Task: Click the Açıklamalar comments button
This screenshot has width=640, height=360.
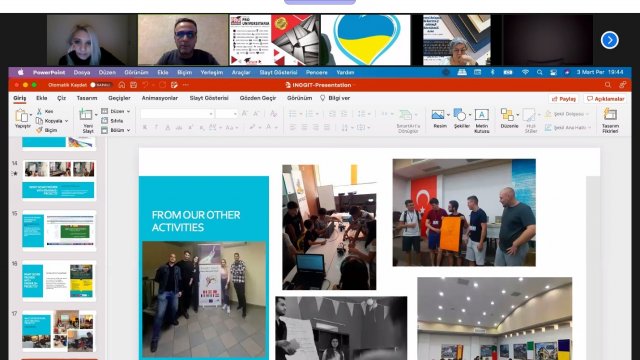Action: coord(605,99)
